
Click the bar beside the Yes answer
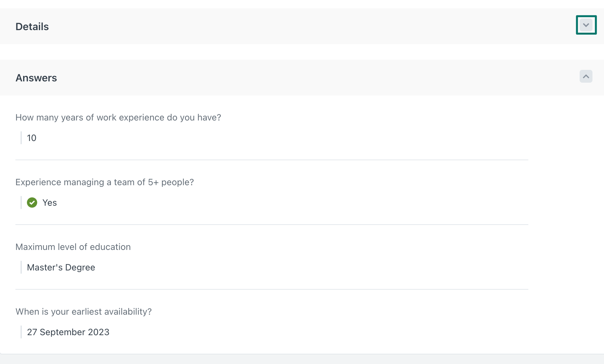click(x=21, y=203)
